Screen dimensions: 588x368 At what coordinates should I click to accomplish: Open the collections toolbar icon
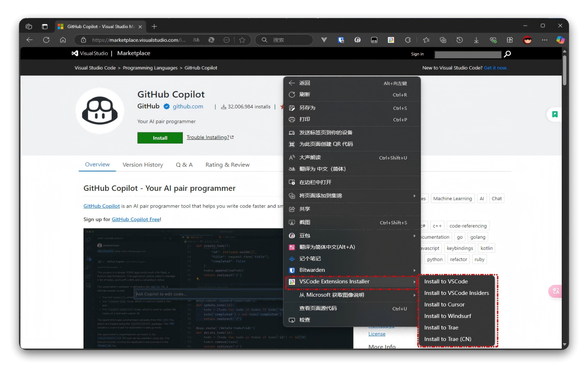pos(443,40)
